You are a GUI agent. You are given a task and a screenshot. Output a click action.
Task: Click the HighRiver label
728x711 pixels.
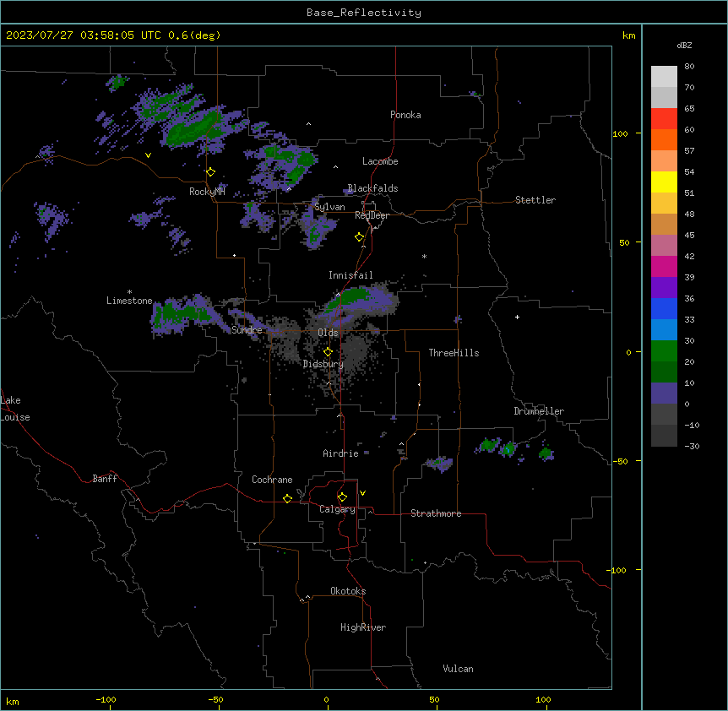363,627
